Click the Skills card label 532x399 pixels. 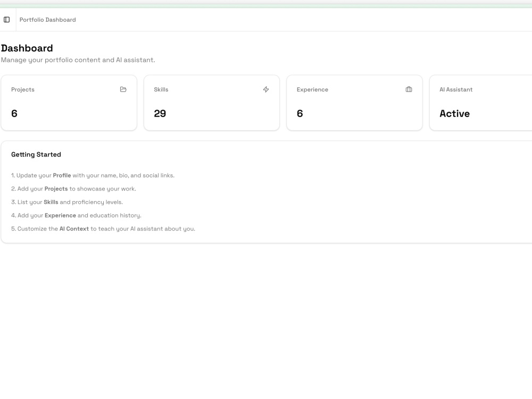(161, 89)
